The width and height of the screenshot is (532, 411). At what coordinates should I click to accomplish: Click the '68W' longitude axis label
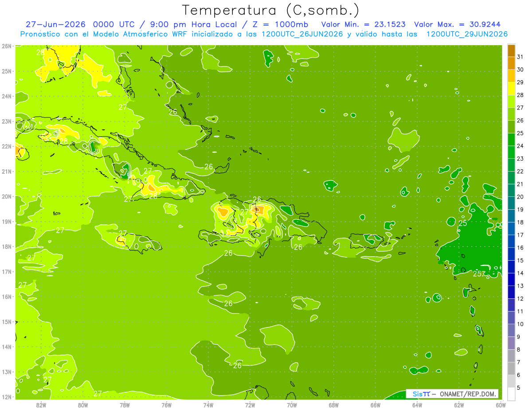coord(333,405)
